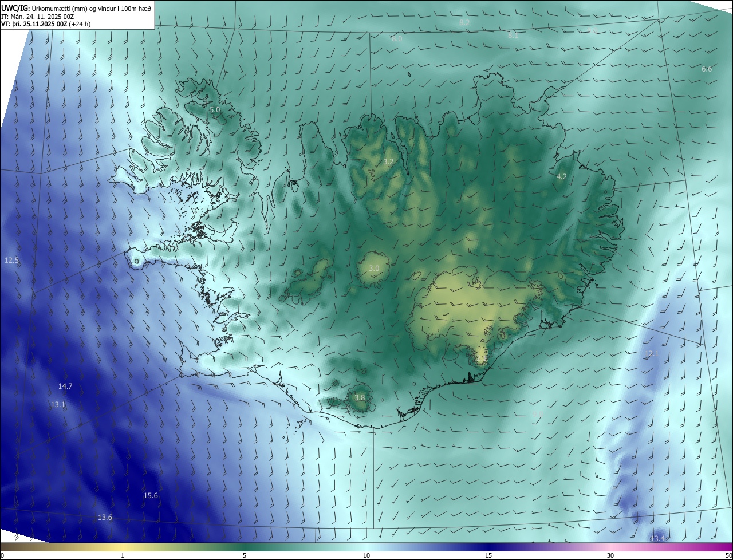The image size is (733, 560).
Task: Click the 5.0 value over the Westfjords
Action: tap(215, 109)
